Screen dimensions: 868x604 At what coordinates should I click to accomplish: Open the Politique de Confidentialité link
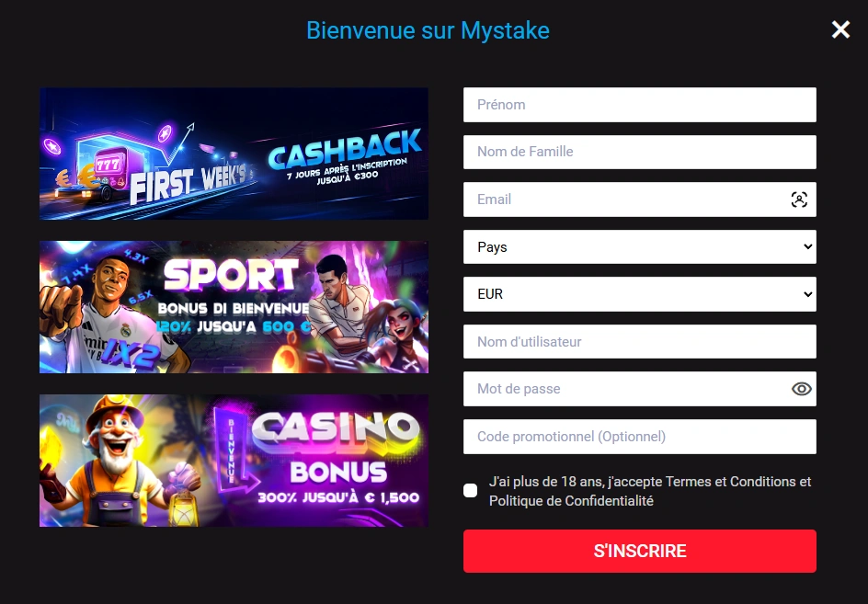[571, 501]
